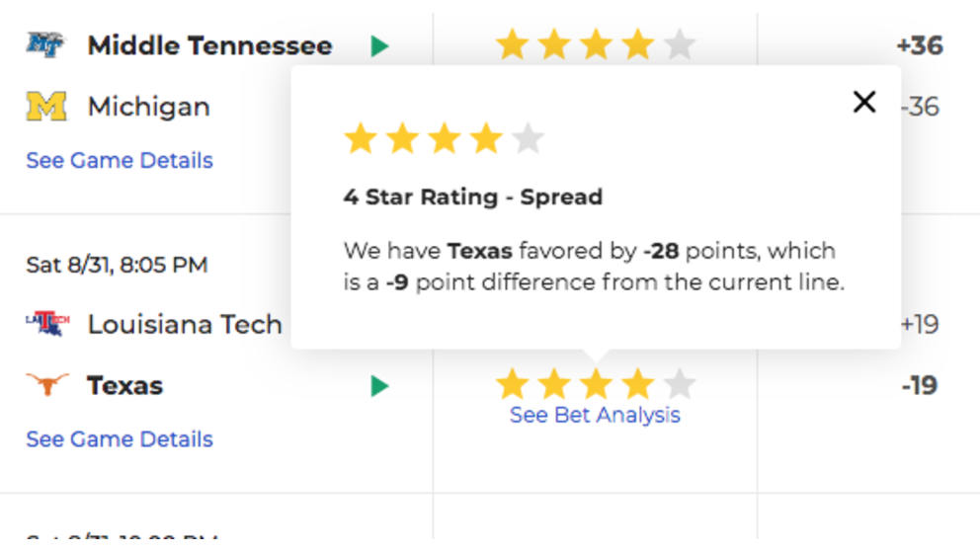Select the Louisiana Tech team name

(185, 324)
